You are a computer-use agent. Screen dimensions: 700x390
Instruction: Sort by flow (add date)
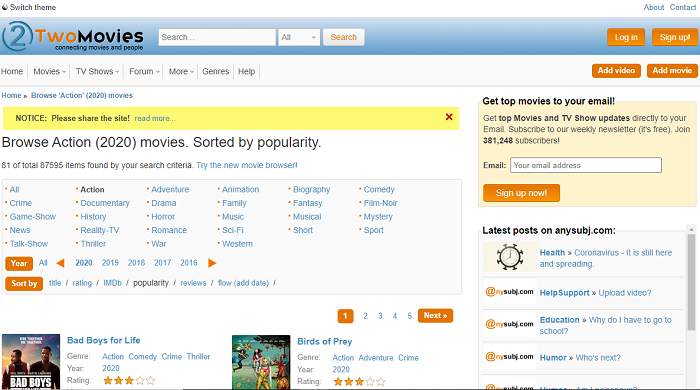point(243,283)
